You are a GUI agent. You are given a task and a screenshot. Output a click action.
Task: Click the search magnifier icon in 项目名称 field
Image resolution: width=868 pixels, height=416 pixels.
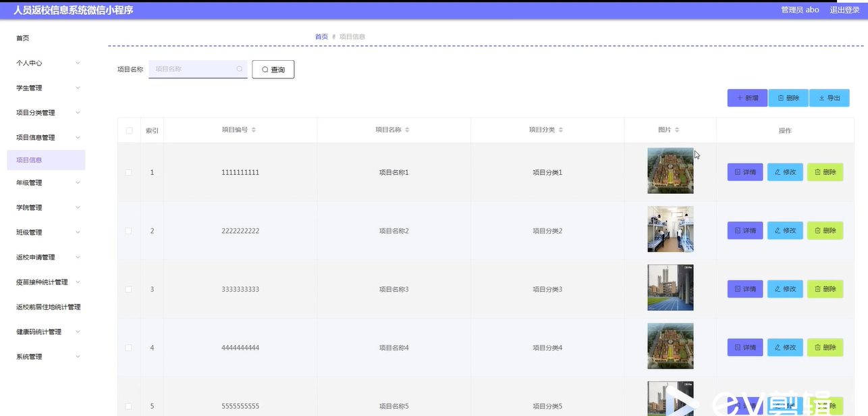pos(240,69)
